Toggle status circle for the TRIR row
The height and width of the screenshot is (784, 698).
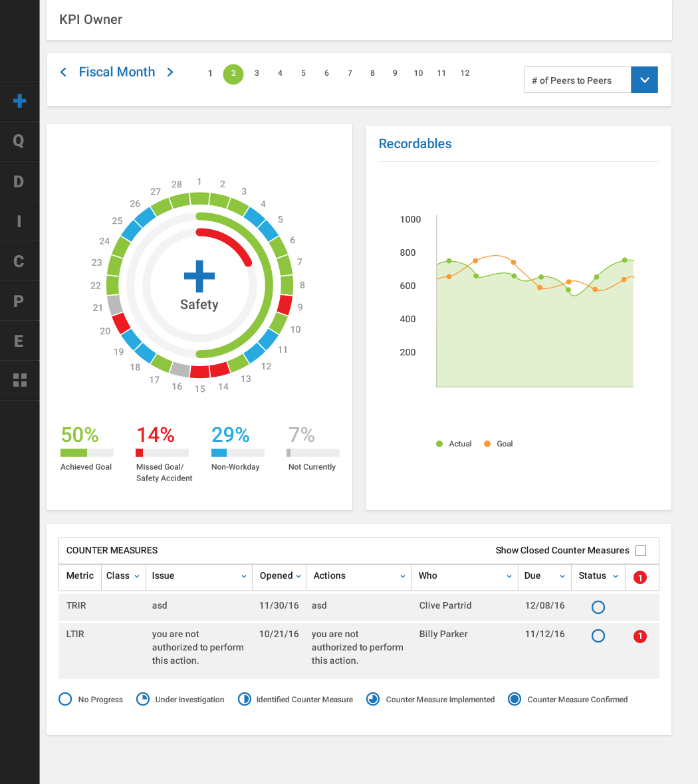[x=598, y=607]
